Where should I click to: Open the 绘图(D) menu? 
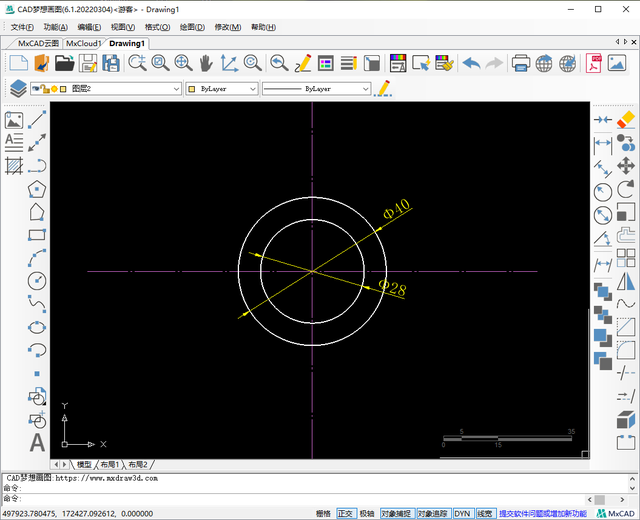(x=191, y=27)
